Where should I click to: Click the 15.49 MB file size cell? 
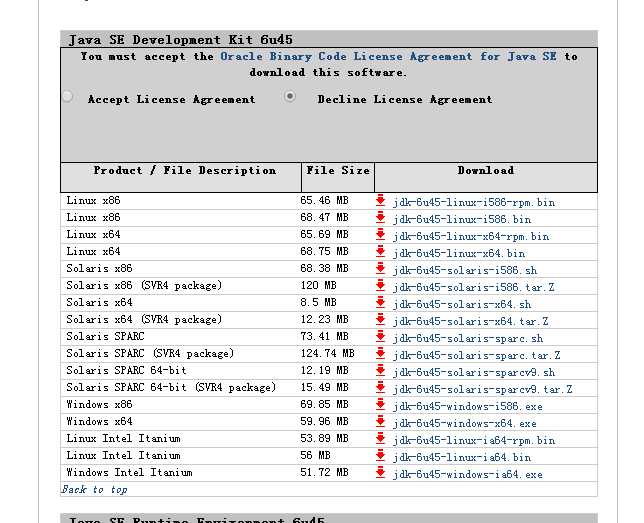tap(324, 387)
